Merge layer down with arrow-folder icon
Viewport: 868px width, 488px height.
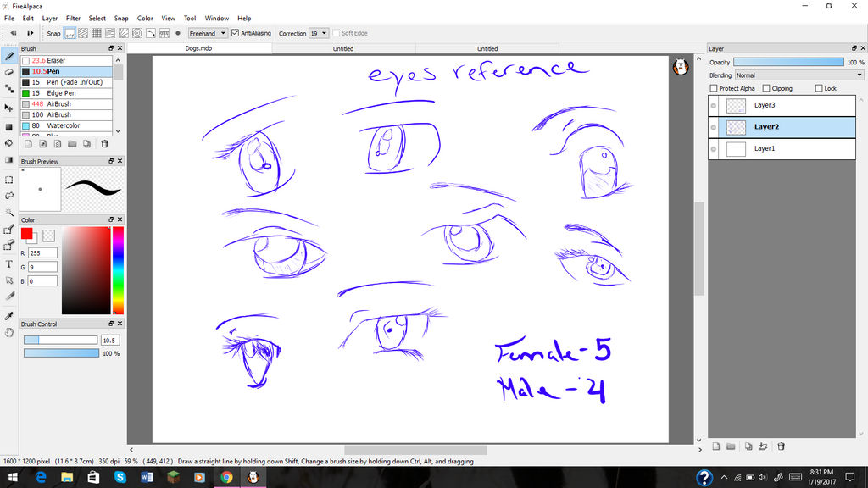tap(764, 446)
